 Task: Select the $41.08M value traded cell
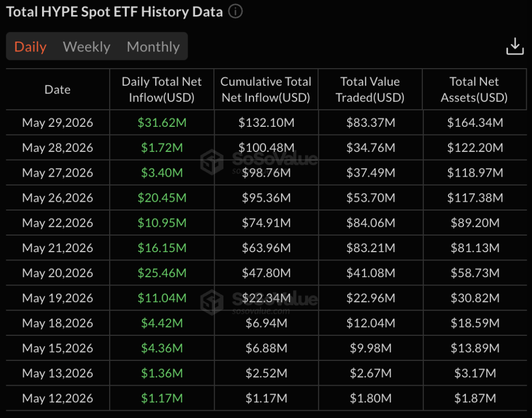[x=370, y=273]
